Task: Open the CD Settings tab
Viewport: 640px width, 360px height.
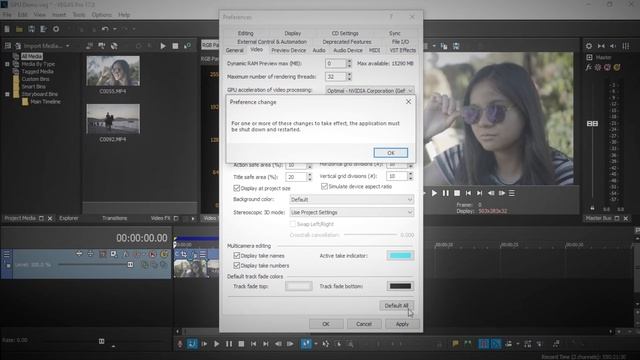Action: pos(345,33)
